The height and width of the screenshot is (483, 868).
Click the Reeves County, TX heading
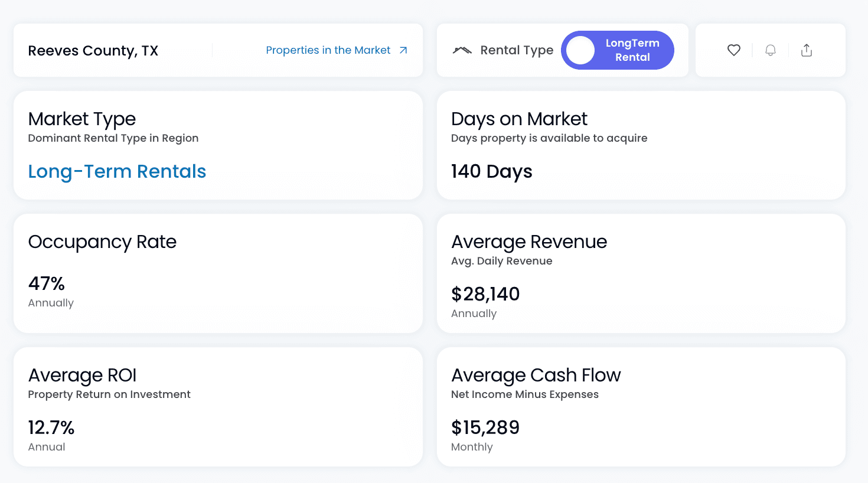(93, 51)
